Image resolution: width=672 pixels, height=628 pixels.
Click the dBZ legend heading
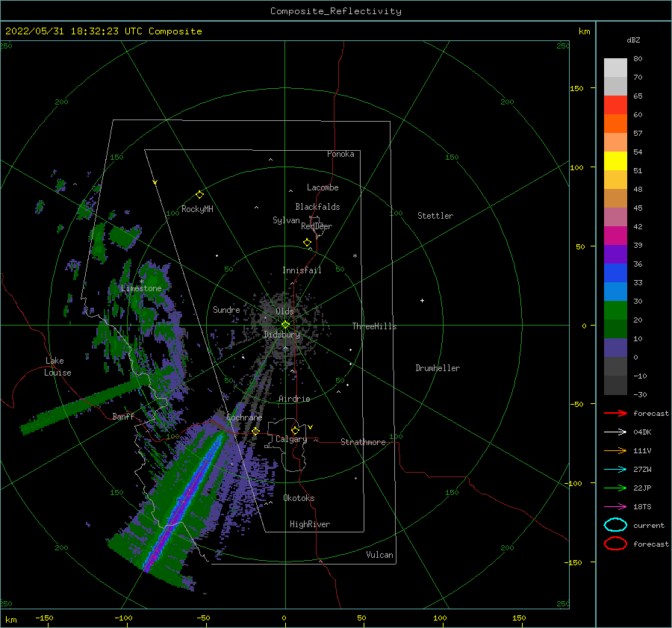point(633,40)
